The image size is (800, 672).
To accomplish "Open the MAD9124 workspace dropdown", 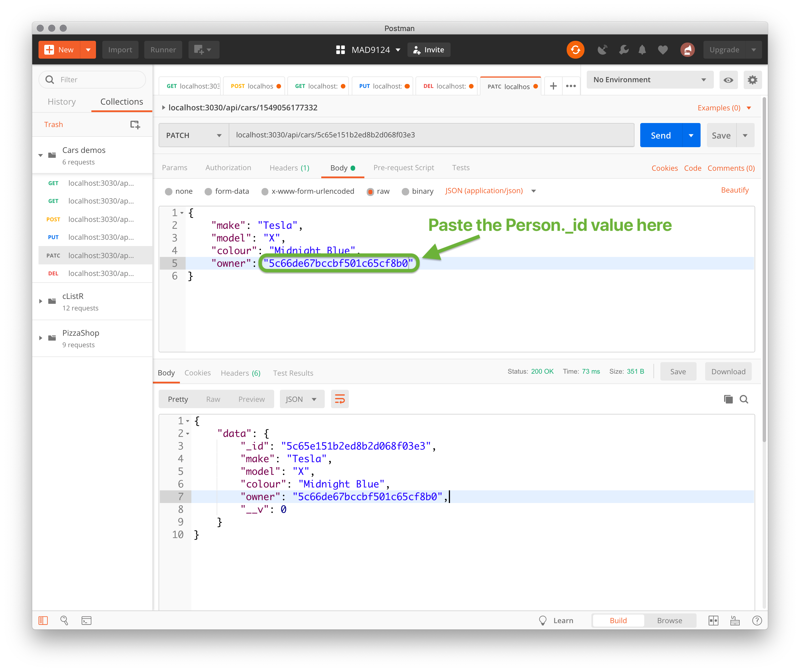I will click(398, 50).
